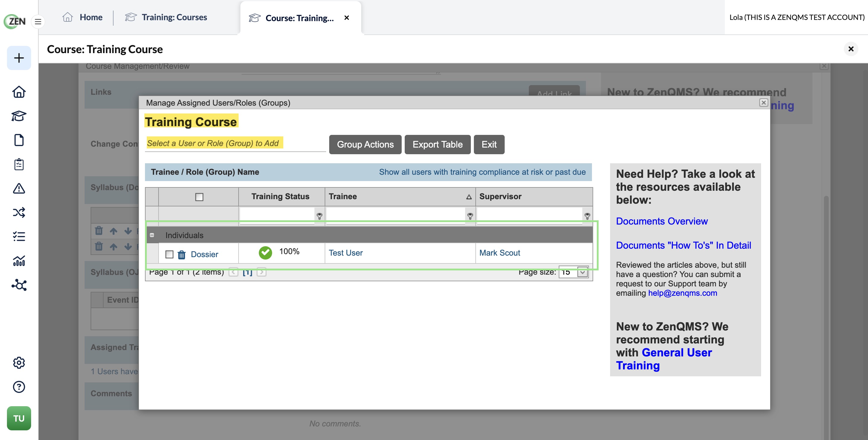Open the shuffle arrows sidebar icon
The width and height of the screenshot is (868, 440).
[19, 212]
